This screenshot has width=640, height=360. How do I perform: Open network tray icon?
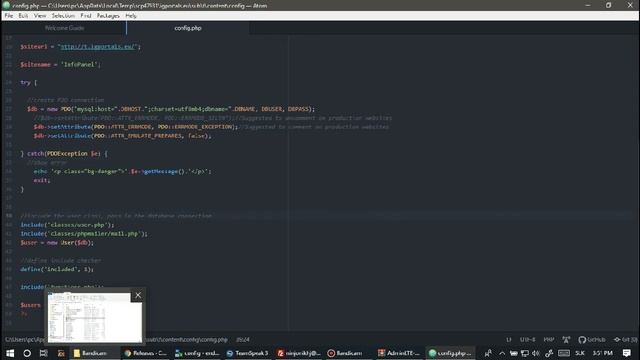pos(525,353)
